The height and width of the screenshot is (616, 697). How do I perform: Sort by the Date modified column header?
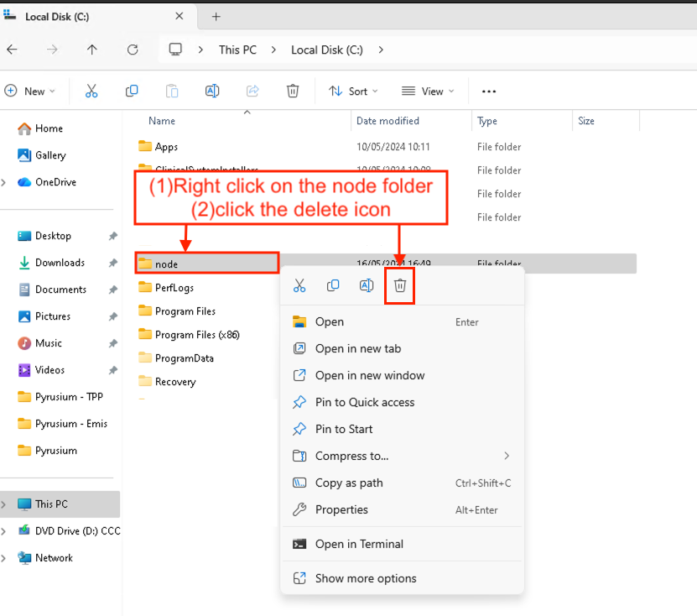(388, 121)
